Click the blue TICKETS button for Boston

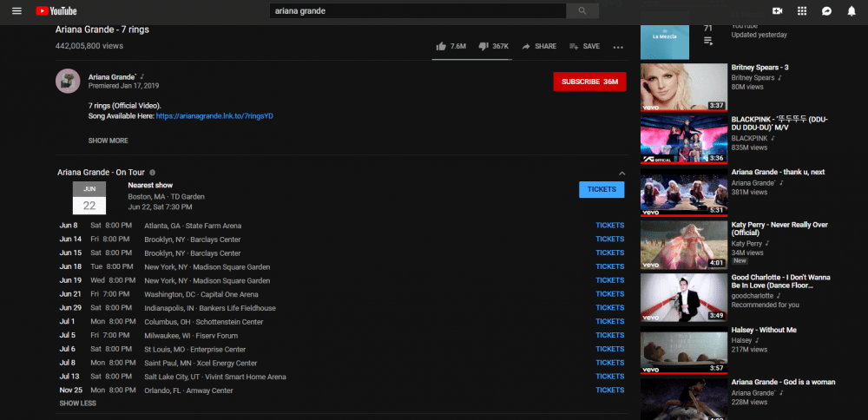[602, 189]
